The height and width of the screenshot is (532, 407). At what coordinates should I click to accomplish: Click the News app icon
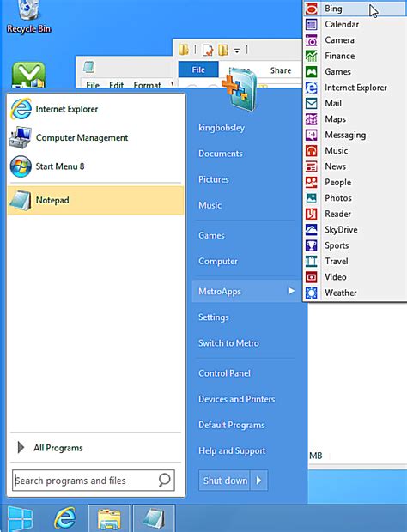coord(312,166)
